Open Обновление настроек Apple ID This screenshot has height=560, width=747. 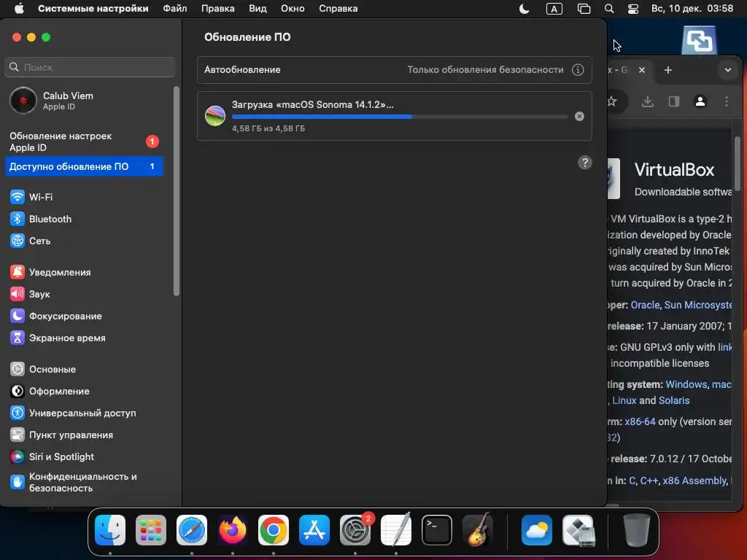point(85,141)
